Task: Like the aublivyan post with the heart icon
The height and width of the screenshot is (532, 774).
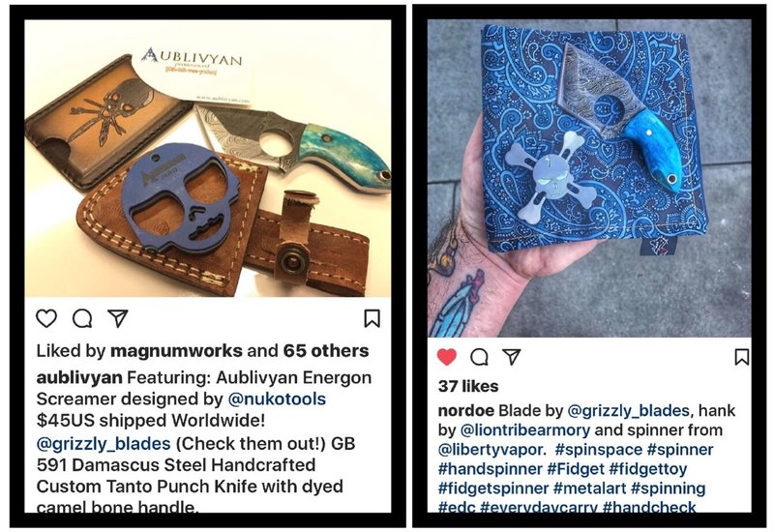Action: pos(46,318)
